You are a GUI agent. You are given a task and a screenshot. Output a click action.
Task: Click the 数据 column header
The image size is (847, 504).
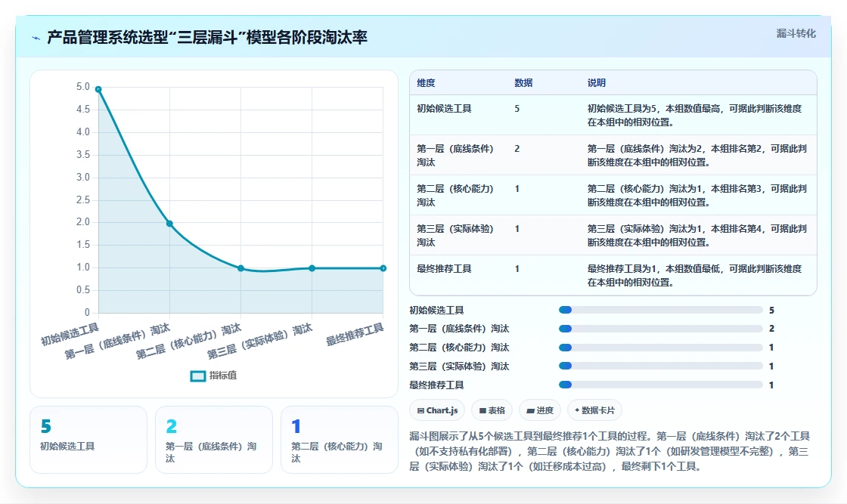[x=523, y=83]
